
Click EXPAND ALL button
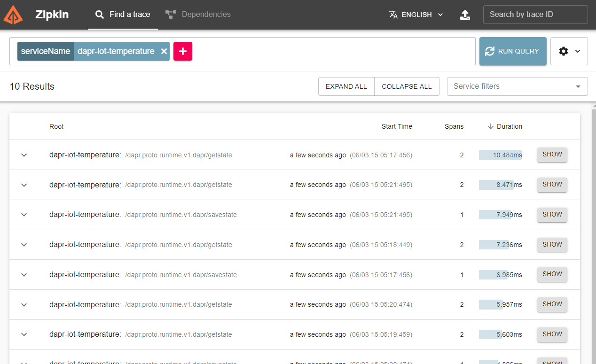(346, 86)
